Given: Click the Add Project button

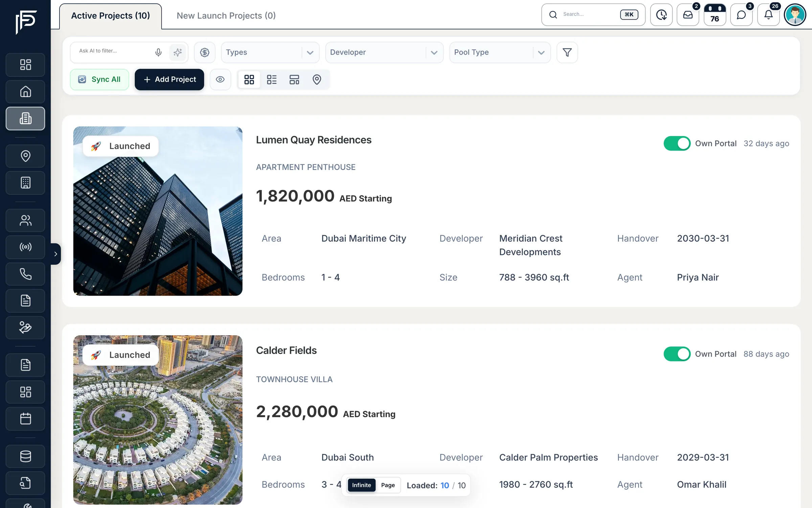Looking at the screenshot, I should (x=170, y=79).
